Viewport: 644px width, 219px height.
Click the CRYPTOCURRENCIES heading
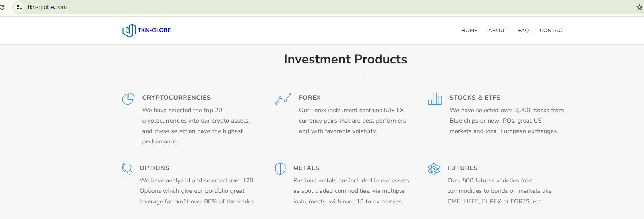pyautogui.click(x=176, y=98)
